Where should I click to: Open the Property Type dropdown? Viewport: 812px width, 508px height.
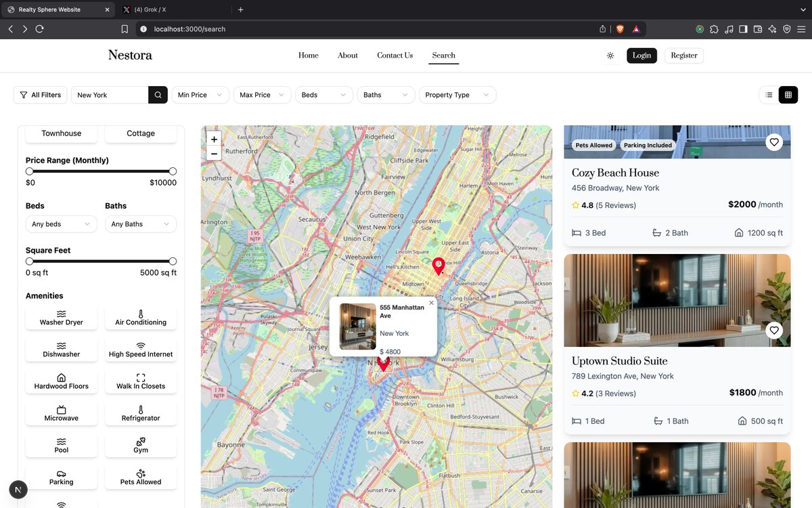click(457, 95)
